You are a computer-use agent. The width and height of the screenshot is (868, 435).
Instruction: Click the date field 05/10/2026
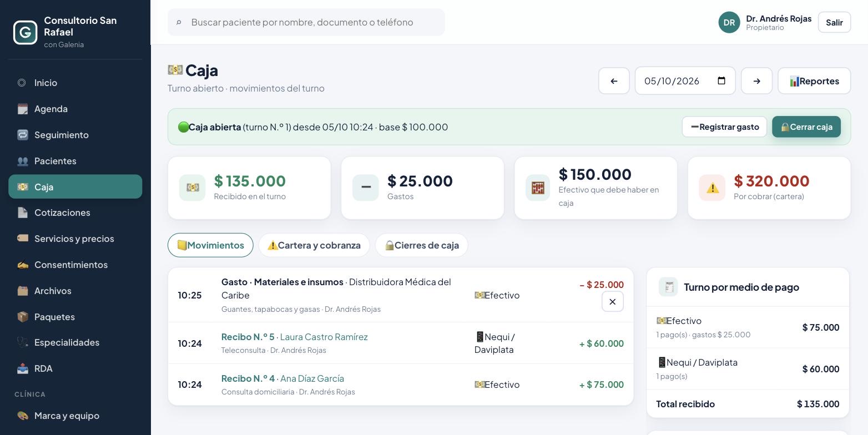click(685, 81)
